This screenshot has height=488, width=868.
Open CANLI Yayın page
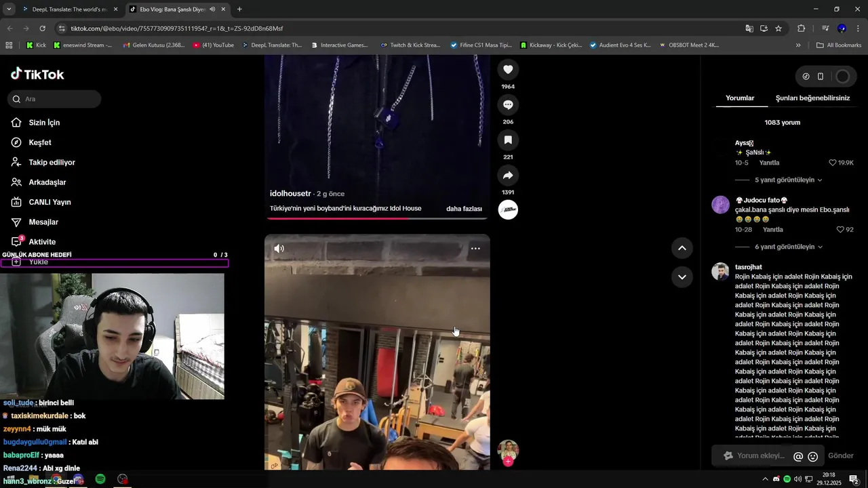coord(50,202)
